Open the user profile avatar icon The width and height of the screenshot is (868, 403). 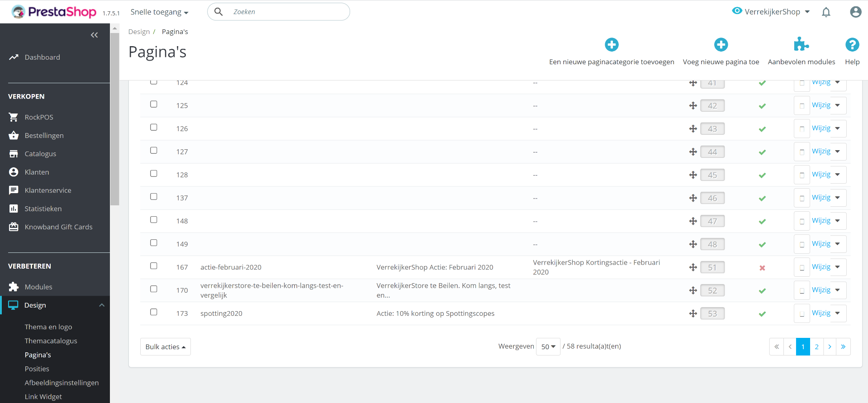[855, 12]
